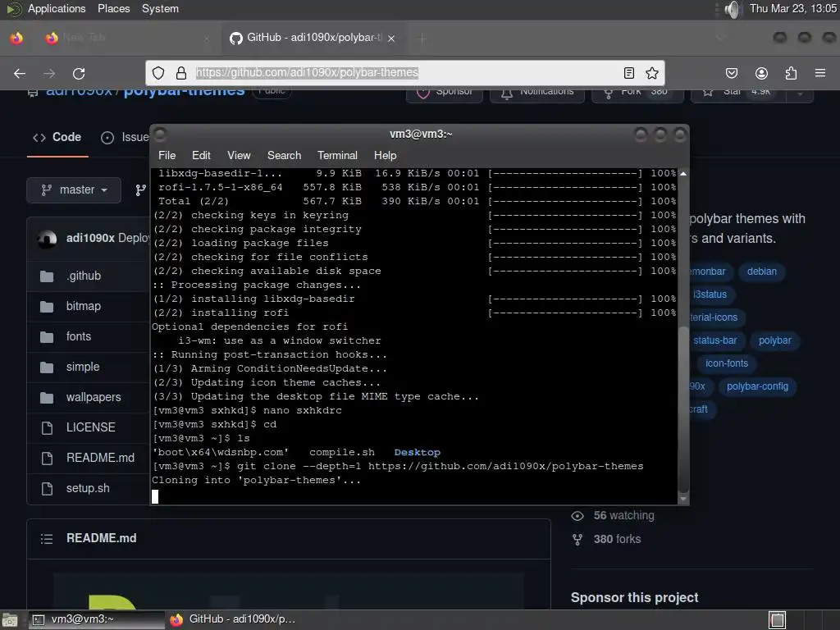
Task: Open Firefox account icon
Action: point(761,73)
